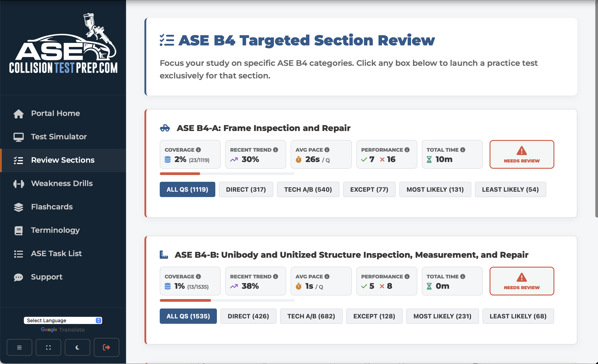Open the Select Language dropdown
Image resolution: width=598 pixels, height=364 pixels.
[x=63, y=320]
